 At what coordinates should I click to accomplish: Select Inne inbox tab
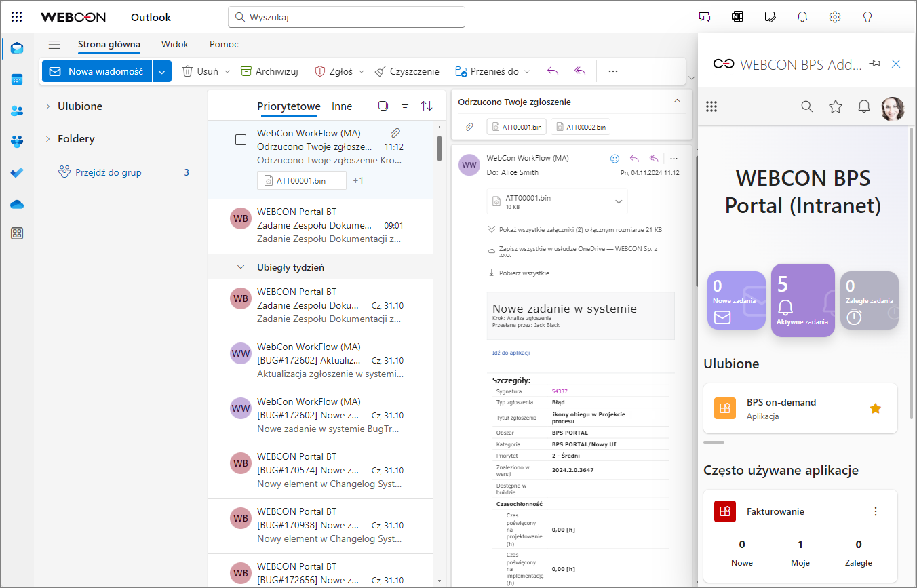(342, 106)
